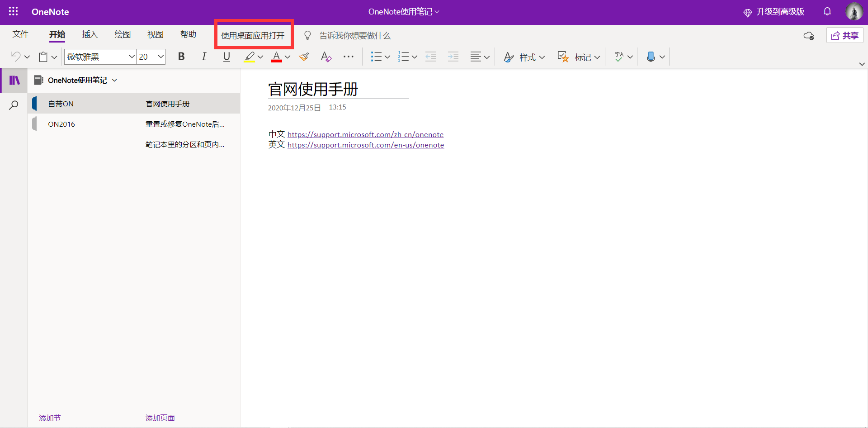The width and height of the screenshot is (868, 428).
Task: Open the 视图 ribbon tab
Action: tap(155, 34)
